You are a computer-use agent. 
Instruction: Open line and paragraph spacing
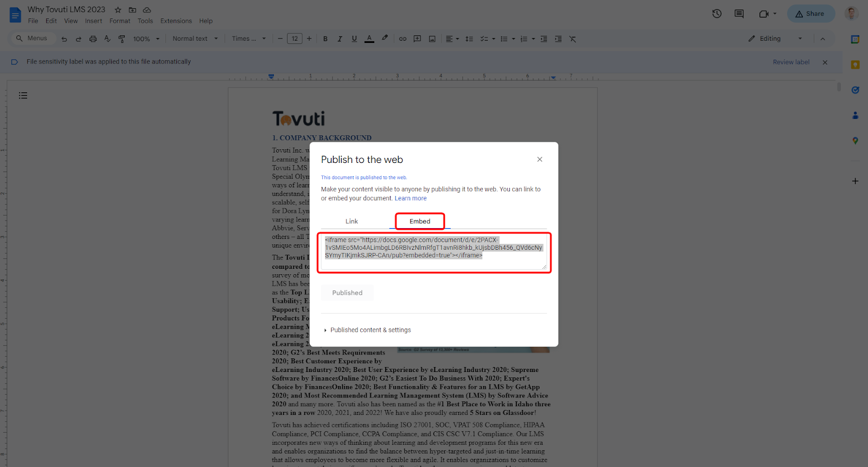(469, 39)
